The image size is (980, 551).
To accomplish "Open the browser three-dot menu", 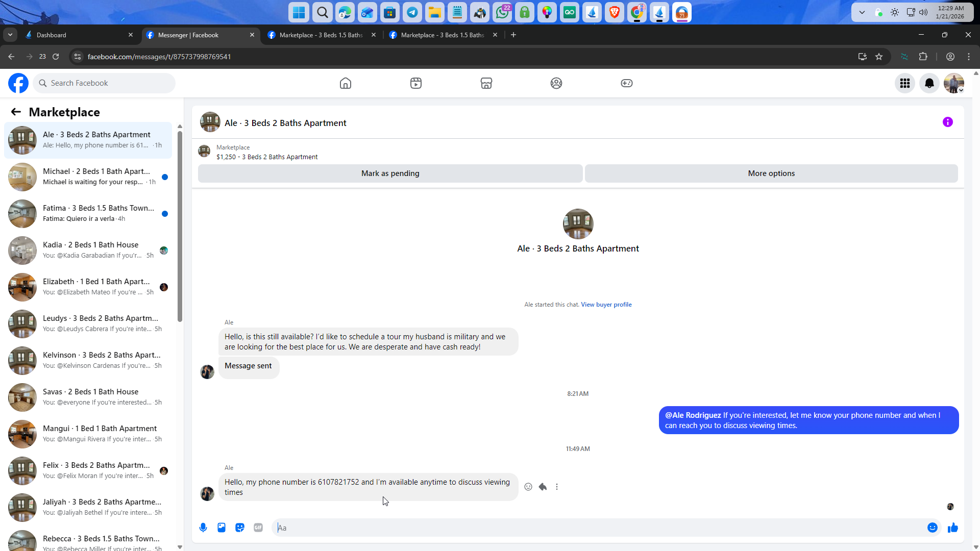I will 969,57.
